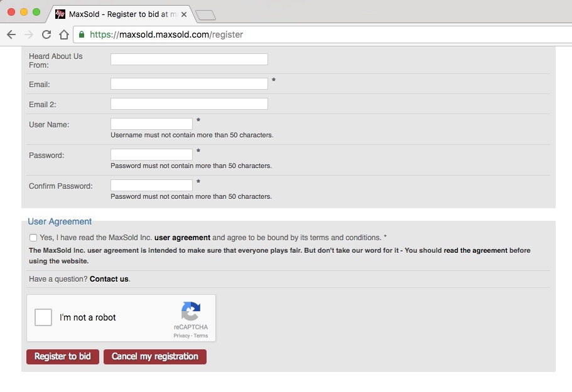This screenshot has width=572, height=392.
Task: Click the macOS green fullscreen window button
Action: coord(36,12)
